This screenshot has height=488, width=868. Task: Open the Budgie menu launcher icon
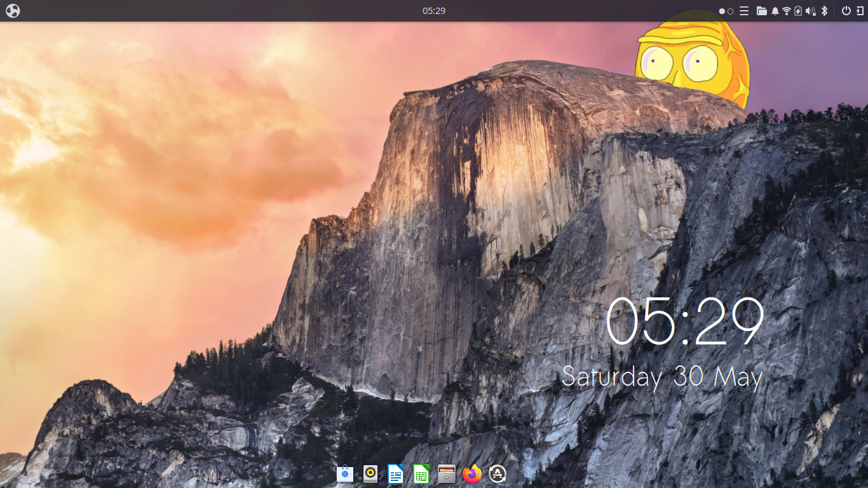click(13, 11)
